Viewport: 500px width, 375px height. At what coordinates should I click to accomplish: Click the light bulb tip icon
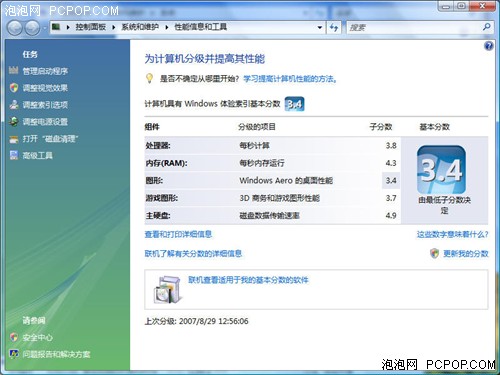click(x=149, y=78)
